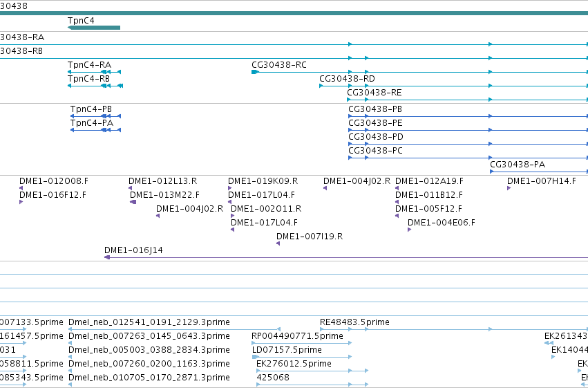This screenshot has width=588, height=388.
Task: Open Dmel_neb_007260_0200_1163.3prime EST
Action: click(70, 371)
